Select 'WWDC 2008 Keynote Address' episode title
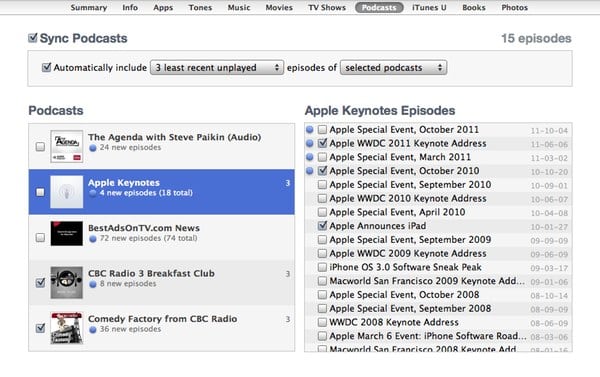The image size is (600, 377). [394, 322]
